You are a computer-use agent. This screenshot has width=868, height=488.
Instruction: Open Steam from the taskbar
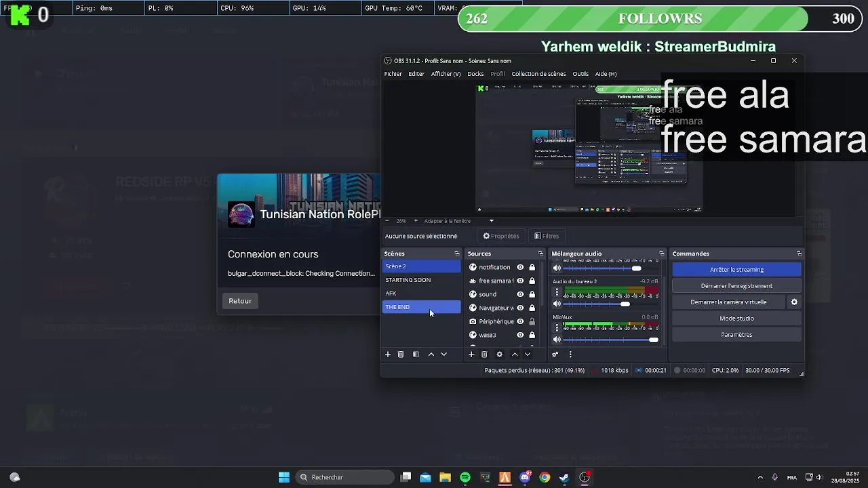[x=564, y=477]
